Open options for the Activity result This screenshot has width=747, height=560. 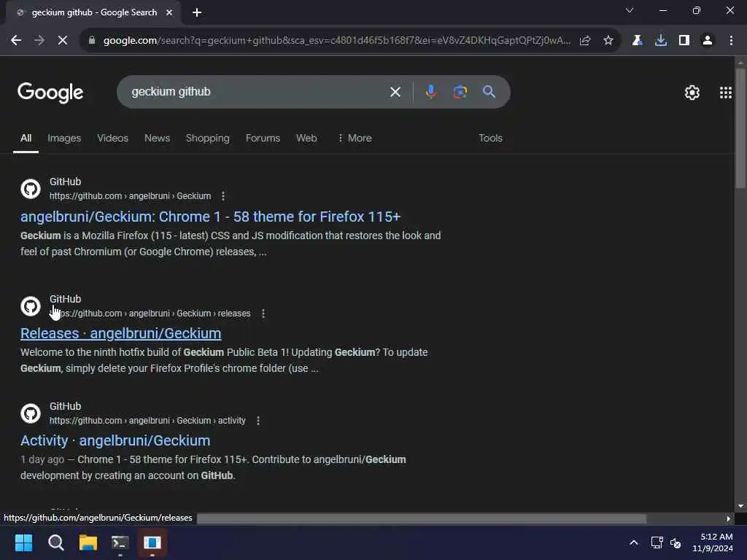pyautogui.click(x=258, y=421)
